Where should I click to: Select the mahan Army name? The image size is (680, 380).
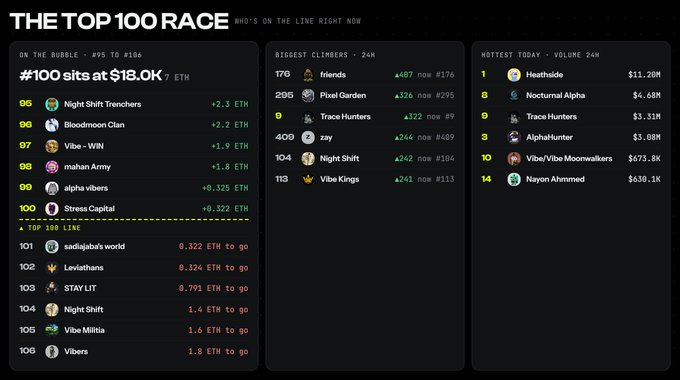point(87,167)
